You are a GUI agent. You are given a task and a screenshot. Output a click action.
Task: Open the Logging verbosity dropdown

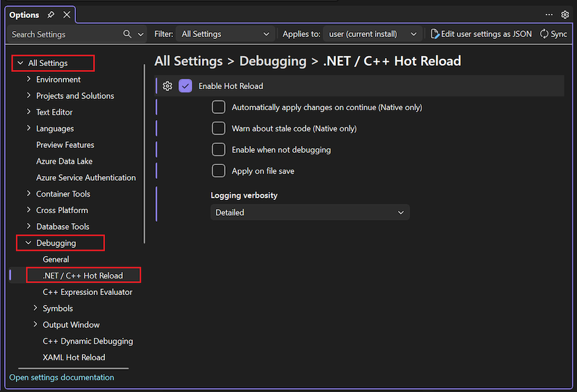click(310, 212)
